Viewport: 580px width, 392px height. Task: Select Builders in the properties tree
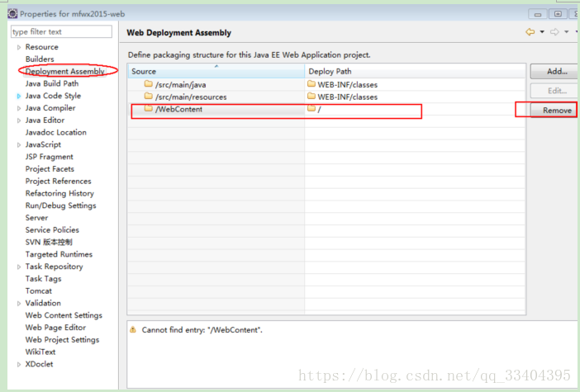[40, 59]
